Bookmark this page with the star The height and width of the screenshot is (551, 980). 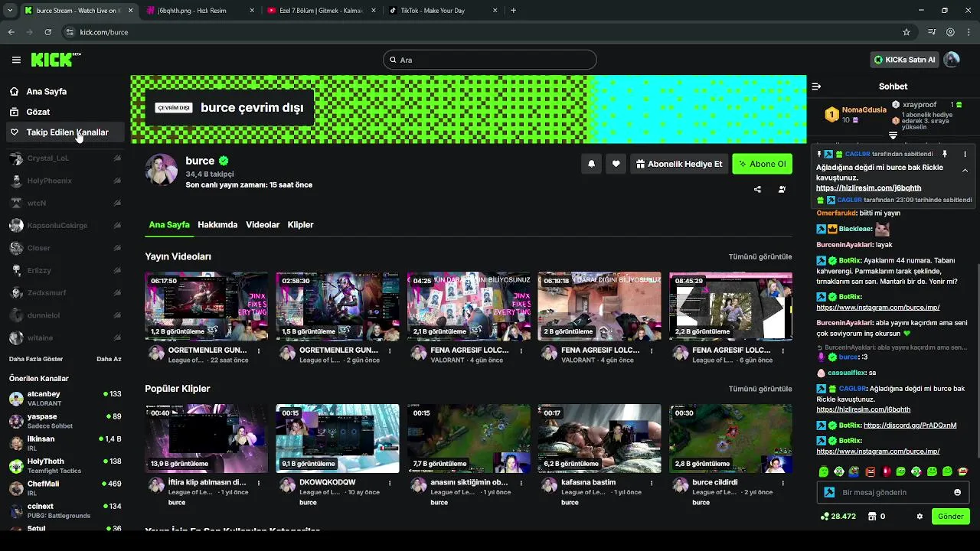tap(906, 32)
